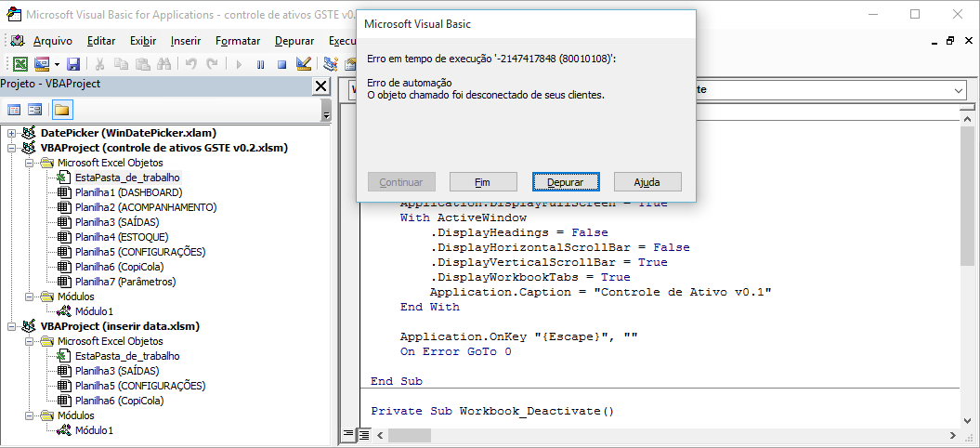
Task: Collapse Módulos folder under inserir data project
Action: [29, 415]
